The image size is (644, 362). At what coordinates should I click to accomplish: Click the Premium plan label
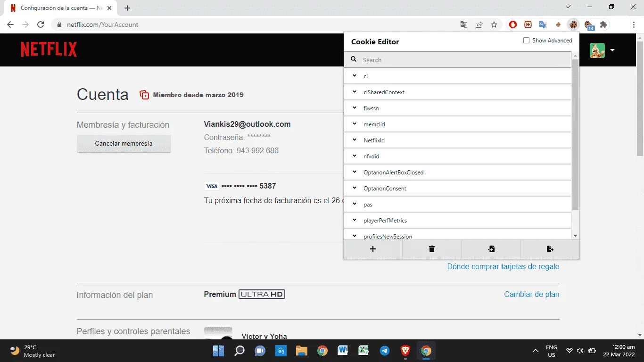pyautogui.click(x=220, y=294)
